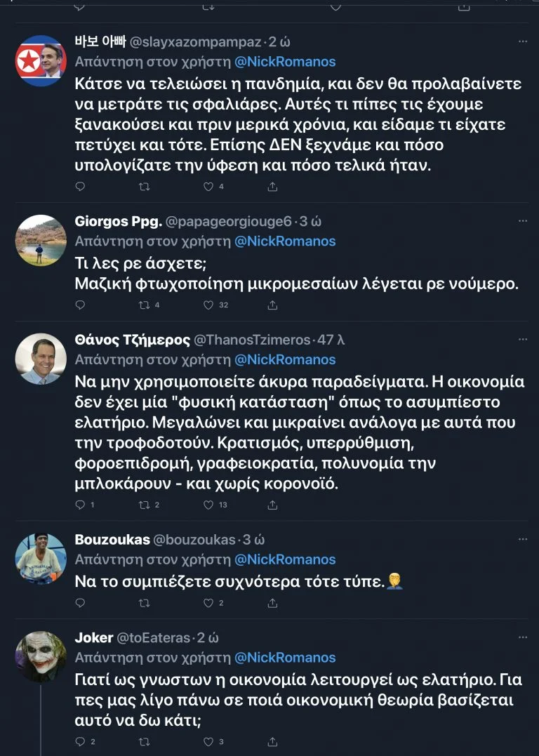The image size is (539, 756).
Task: Open more options on Giorgos Ppg. tweet
Action: (522, 221)
